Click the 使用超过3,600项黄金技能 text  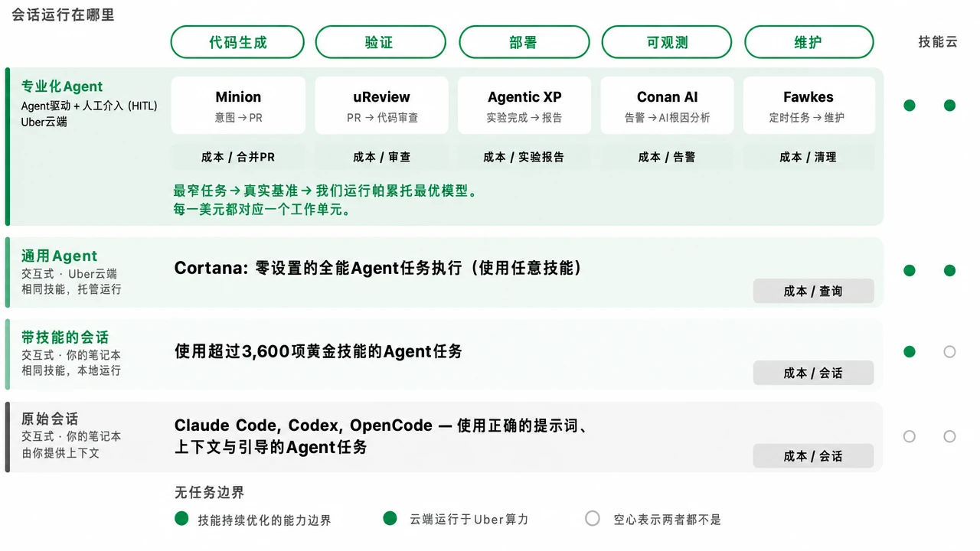click(318, 351)
